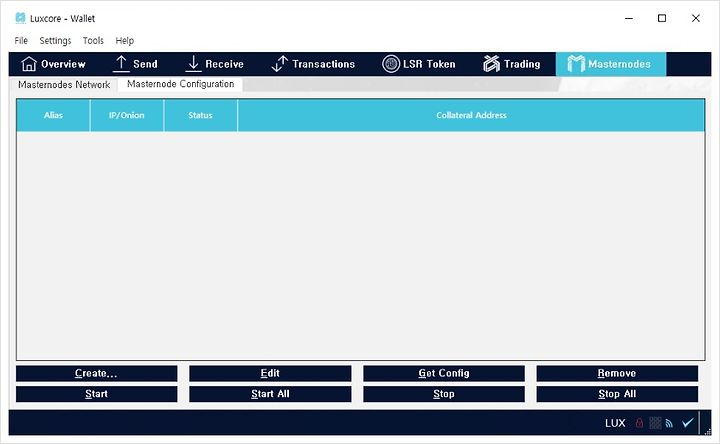Click the Send upward arrow icon
Image resolution: width=720 pixels, height=444 pixels.
click(121, 64)
